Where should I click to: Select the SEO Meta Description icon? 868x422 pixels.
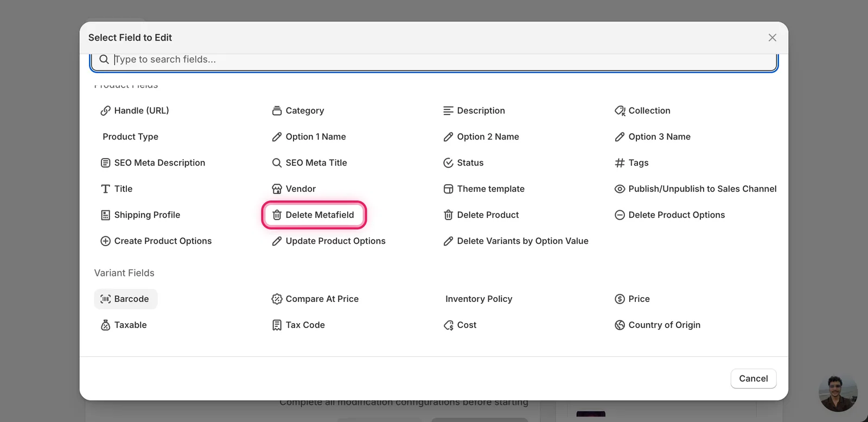(105, 163)
